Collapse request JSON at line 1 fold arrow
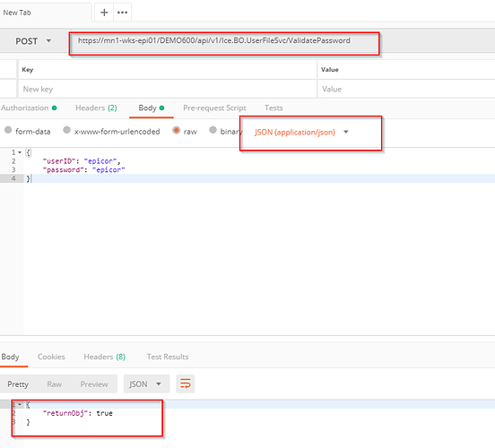 tap(20, 152)
